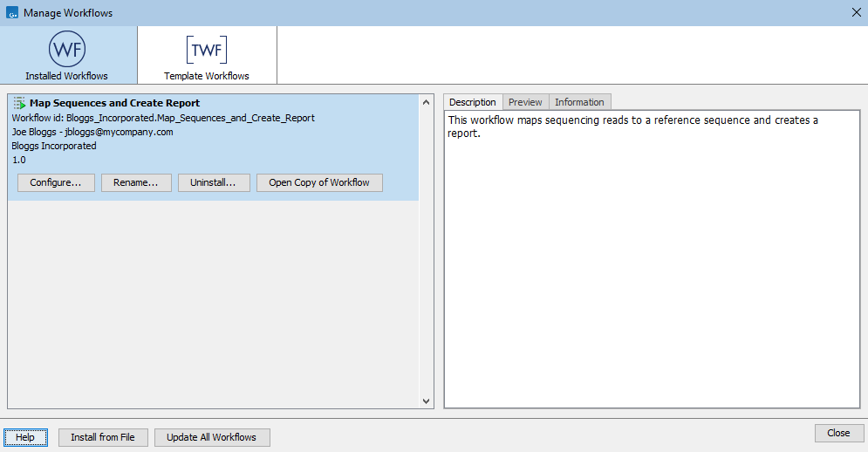
Task: Click the green workflow icon beside Map Sequences
Action: pos(19,103)
